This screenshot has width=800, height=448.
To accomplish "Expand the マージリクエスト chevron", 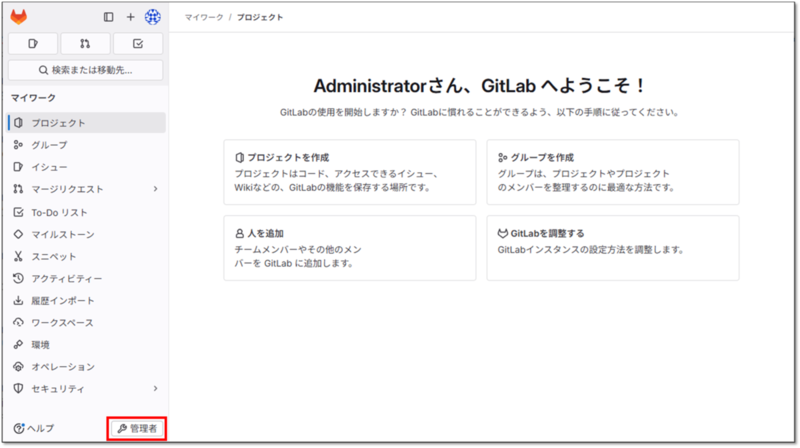I will [x=156, y=189].
